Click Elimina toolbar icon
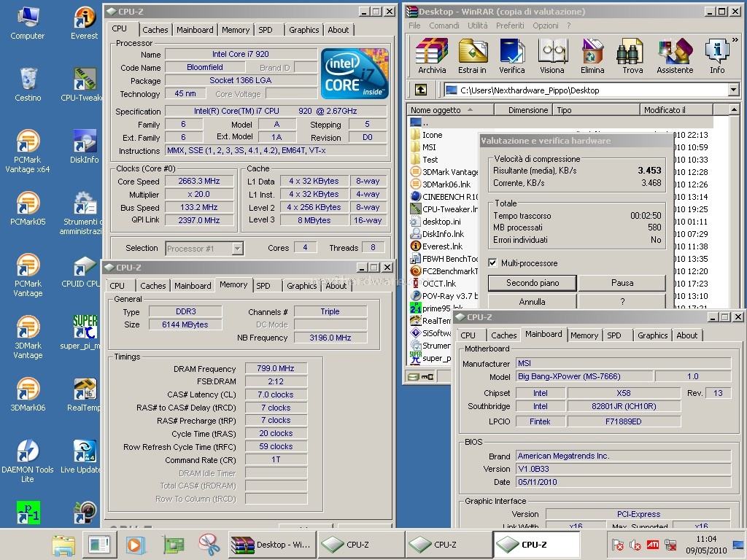 592,56
